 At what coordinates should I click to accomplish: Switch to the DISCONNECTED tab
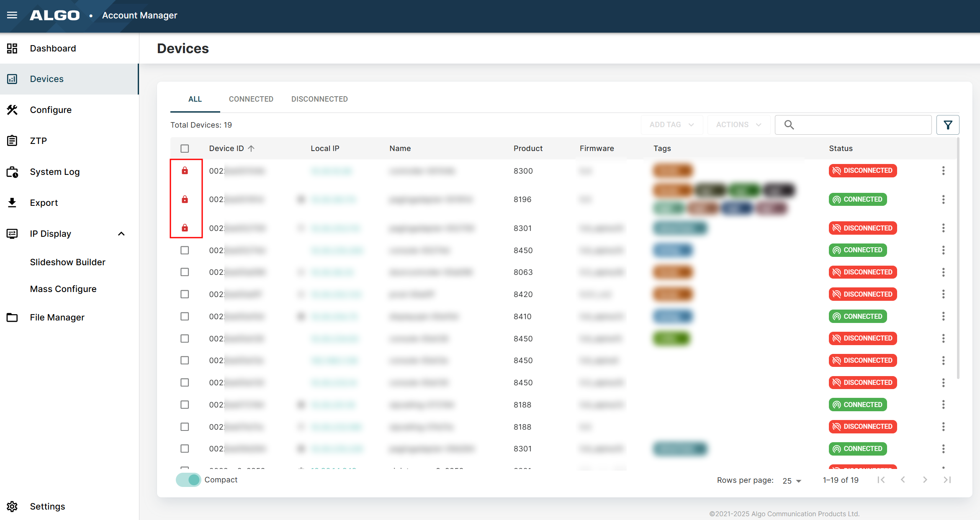pyautogui.click(x=319, y=99)
